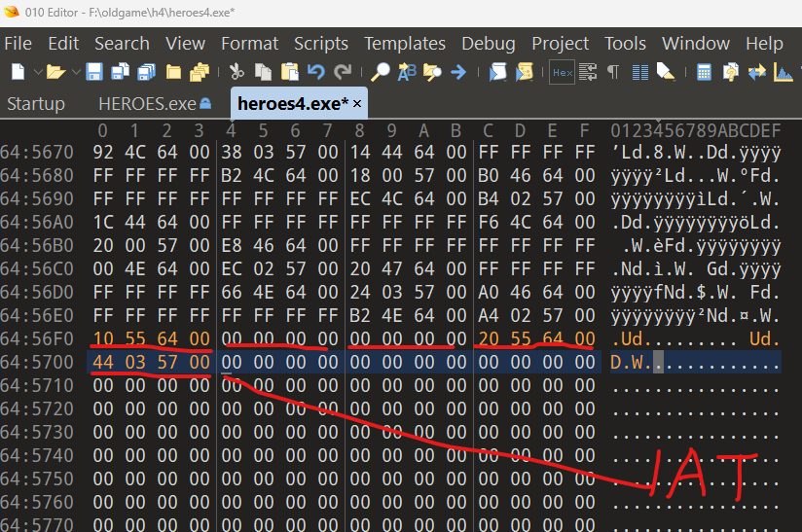Toggle the Hex edit-as button
The width and height of the screenshot is (802, 532).
point(563,73)
